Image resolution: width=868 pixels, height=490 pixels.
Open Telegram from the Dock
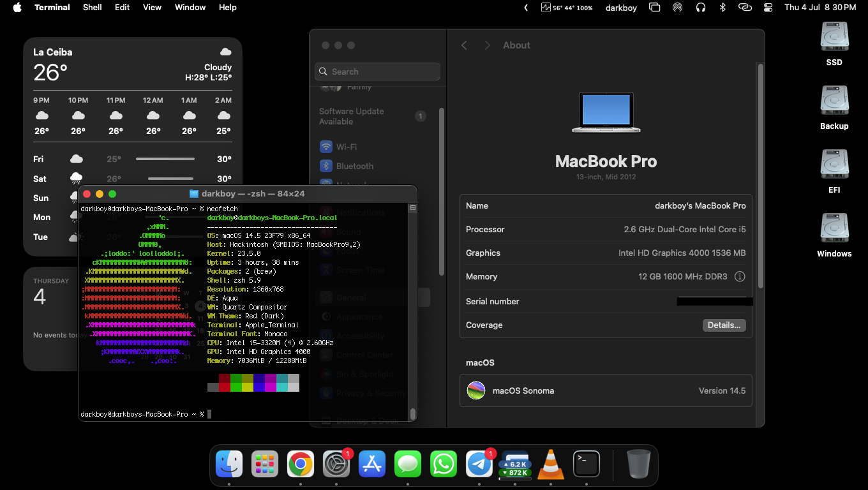[479, 464]
